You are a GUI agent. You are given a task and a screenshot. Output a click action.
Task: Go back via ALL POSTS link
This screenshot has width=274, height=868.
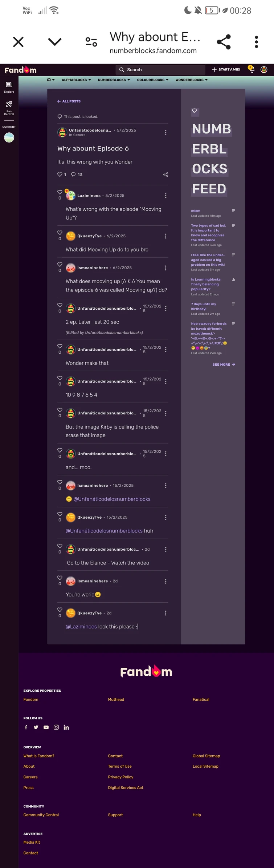coord(69,101)
